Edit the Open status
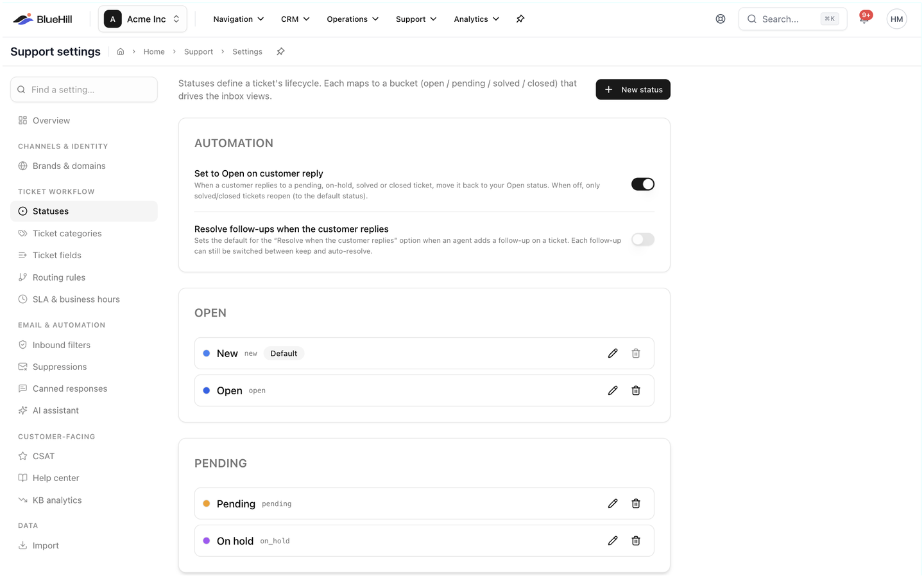 pos(613,390)
